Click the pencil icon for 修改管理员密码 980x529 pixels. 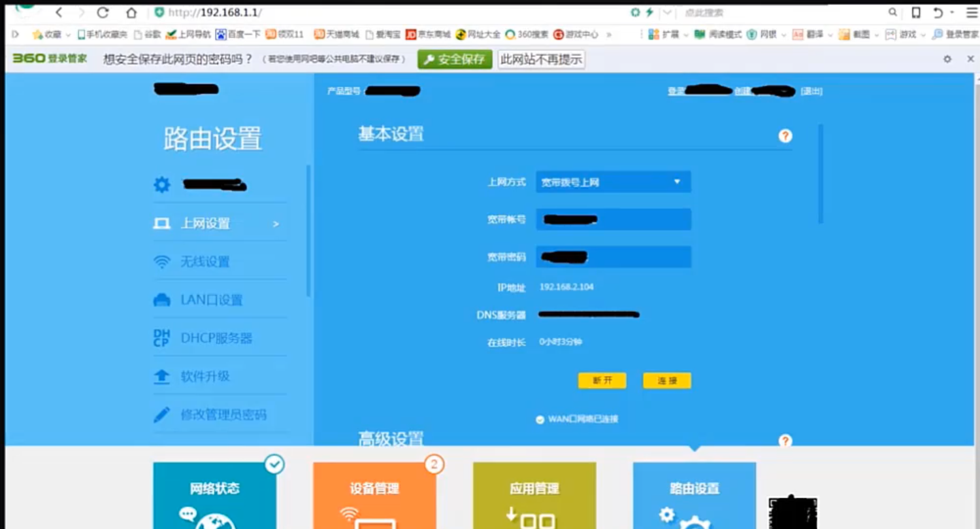click(161, 415)
